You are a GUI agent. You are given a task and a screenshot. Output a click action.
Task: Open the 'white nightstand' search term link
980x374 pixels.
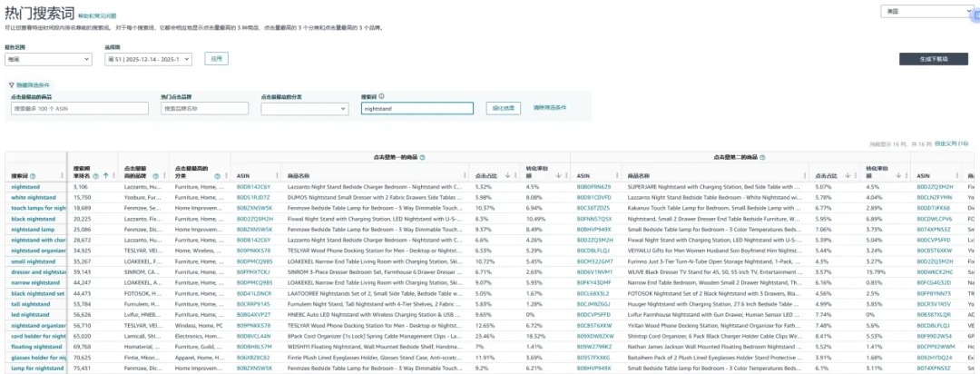34,198
